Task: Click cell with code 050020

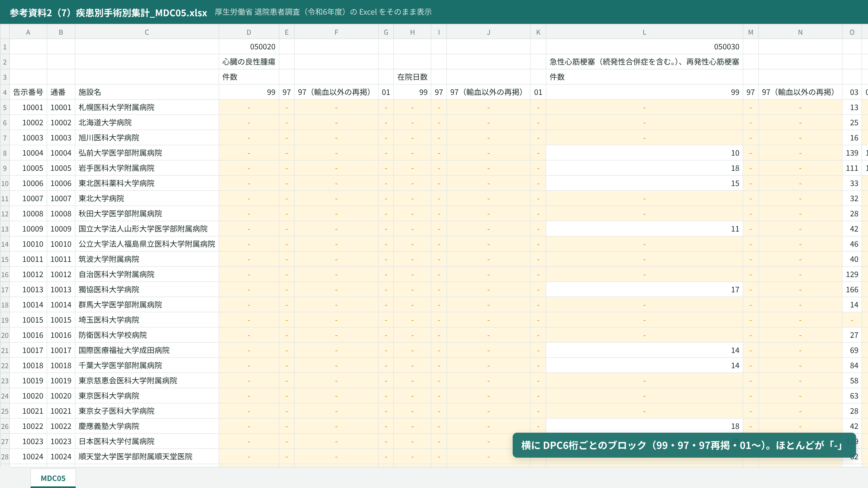Action: tap(249, 46)
